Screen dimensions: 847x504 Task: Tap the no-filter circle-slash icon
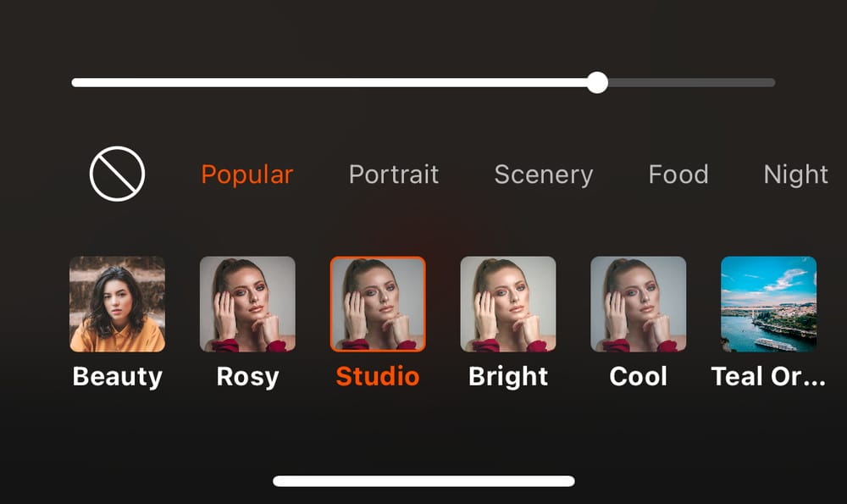(117, 174)
